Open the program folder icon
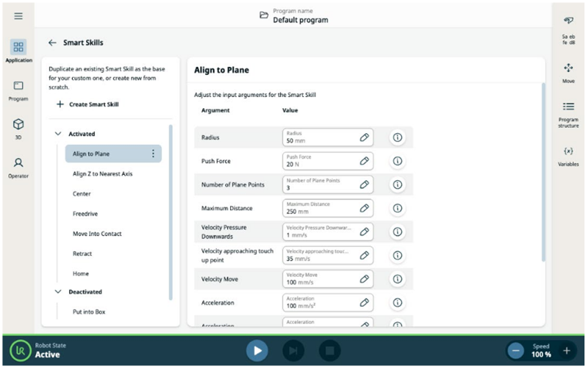Screen dimensions: 588x370 tap(264, 15)
